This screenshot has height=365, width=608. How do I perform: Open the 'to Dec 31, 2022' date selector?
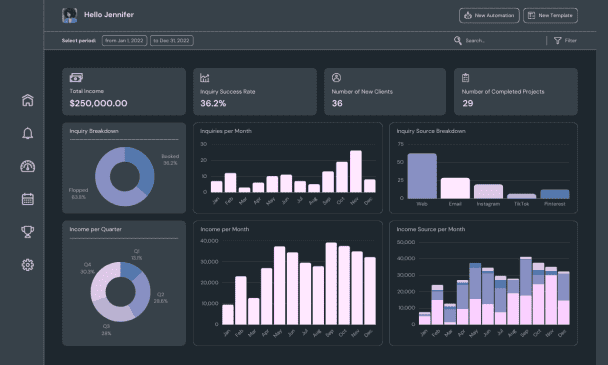coord(171,40)
